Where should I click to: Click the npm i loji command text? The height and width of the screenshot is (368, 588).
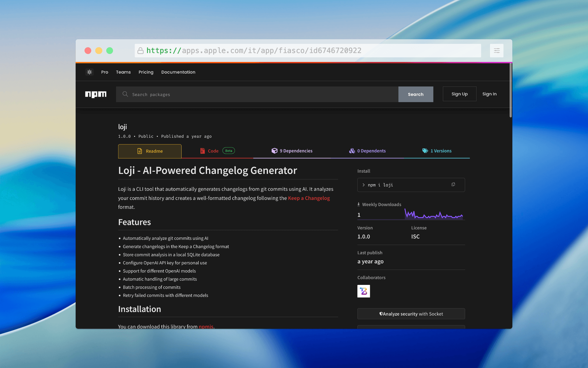[x=380, y=185]
